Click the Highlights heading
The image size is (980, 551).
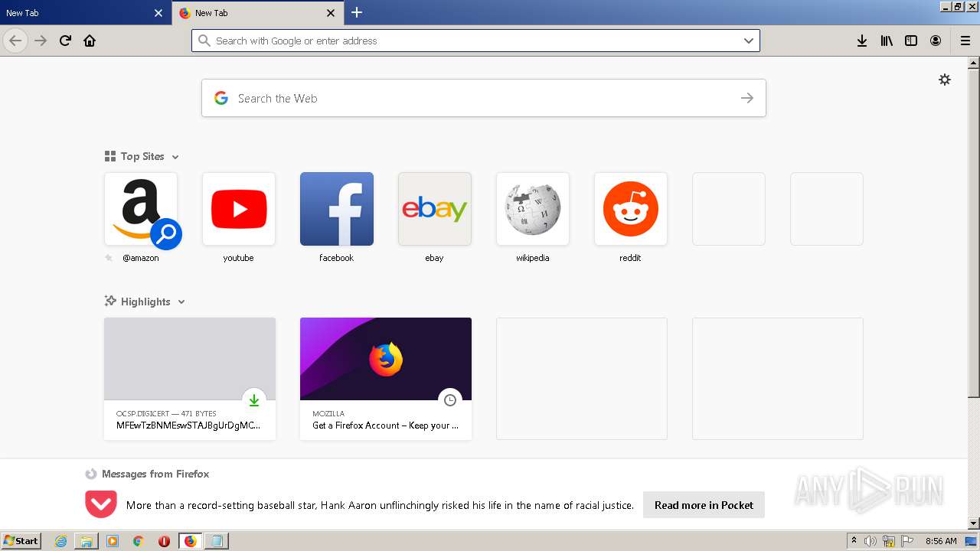pyautogui.click(x=145, y=302)
